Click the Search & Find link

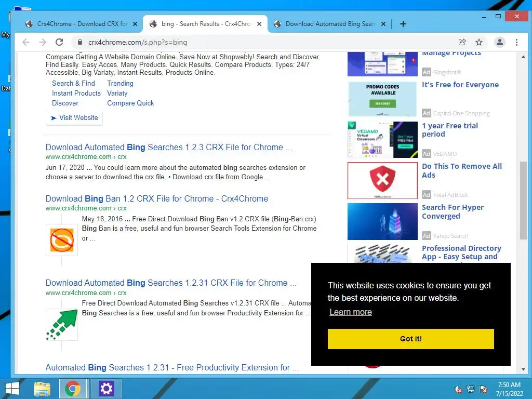pyautogui.click(x=73, y=84)
